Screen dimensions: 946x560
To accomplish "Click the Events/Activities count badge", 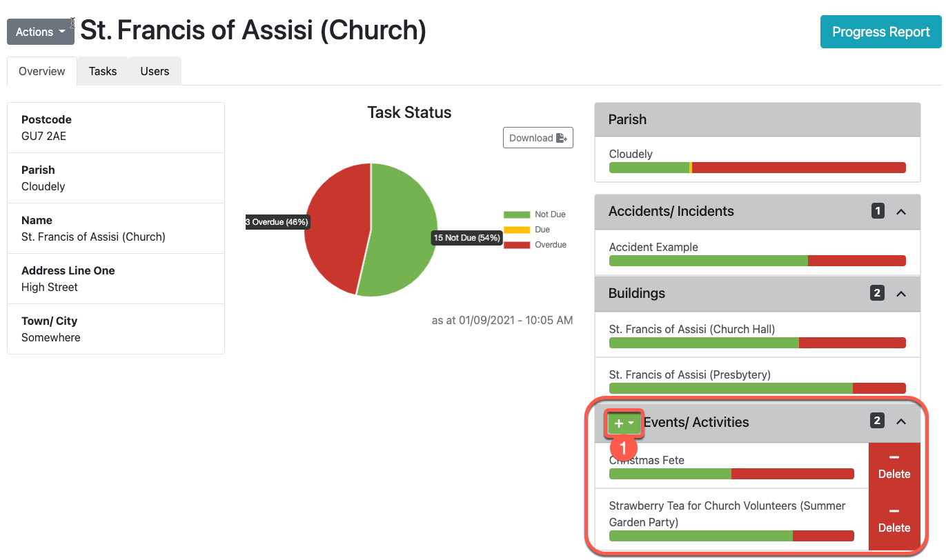I will click(877, 421).
